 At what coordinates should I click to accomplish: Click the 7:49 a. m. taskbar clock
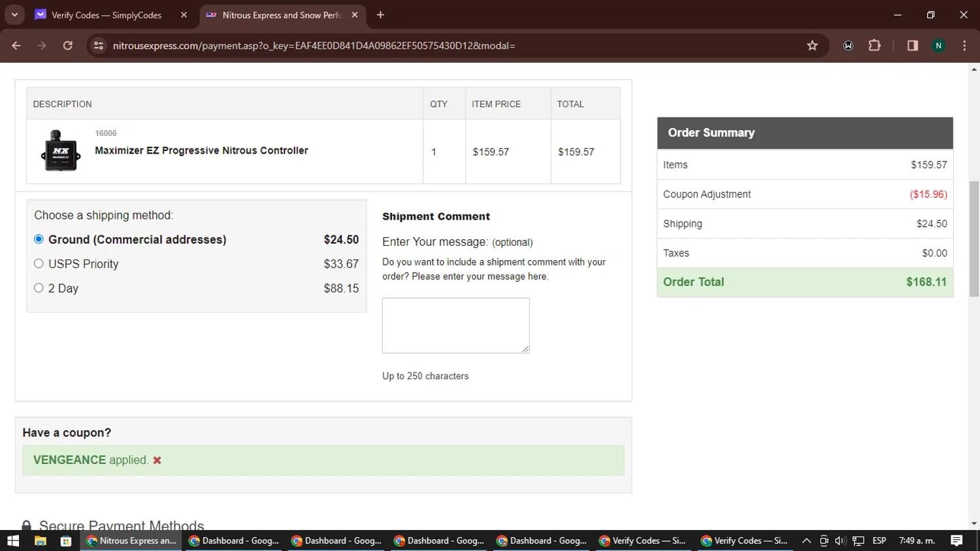(x=917, y=541)
